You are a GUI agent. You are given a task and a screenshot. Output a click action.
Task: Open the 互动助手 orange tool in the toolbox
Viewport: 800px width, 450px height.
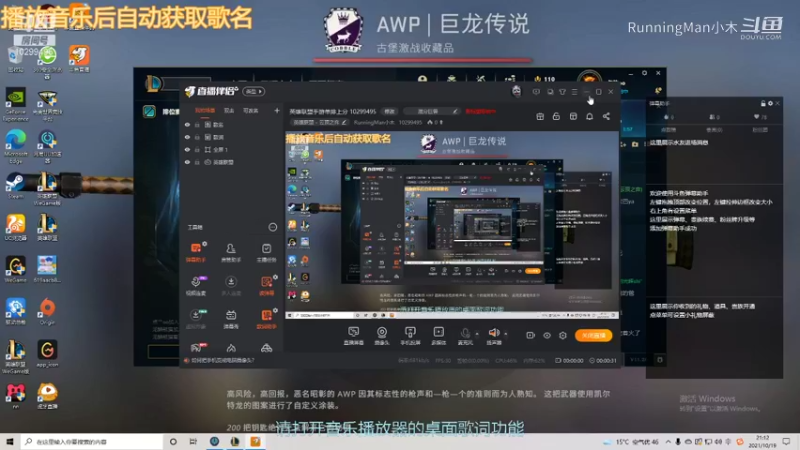pos(266,319)
